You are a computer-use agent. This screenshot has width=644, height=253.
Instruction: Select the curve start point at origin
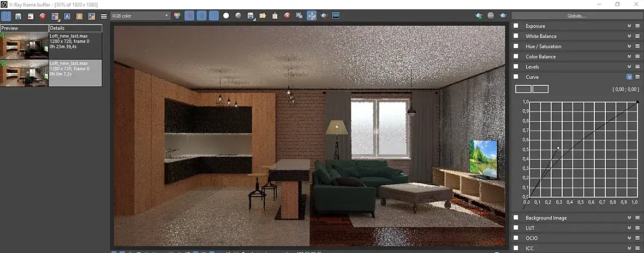click(529, 197)
